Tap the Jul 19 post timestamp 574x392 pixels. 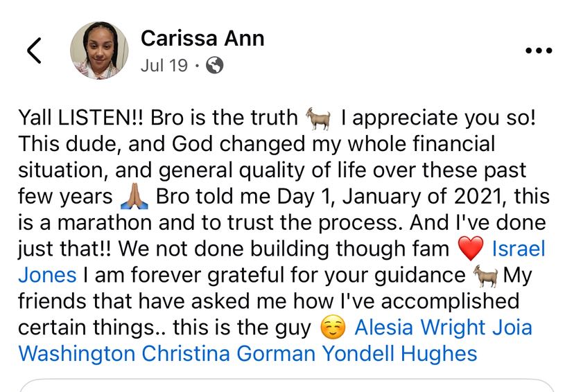[164, 66]
